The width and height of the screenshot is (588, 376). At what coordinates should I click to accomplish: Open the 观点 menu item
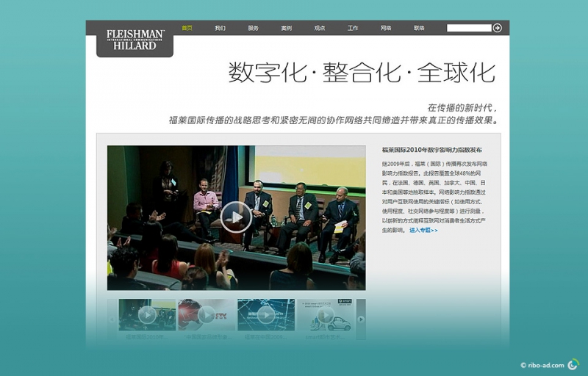320,28
